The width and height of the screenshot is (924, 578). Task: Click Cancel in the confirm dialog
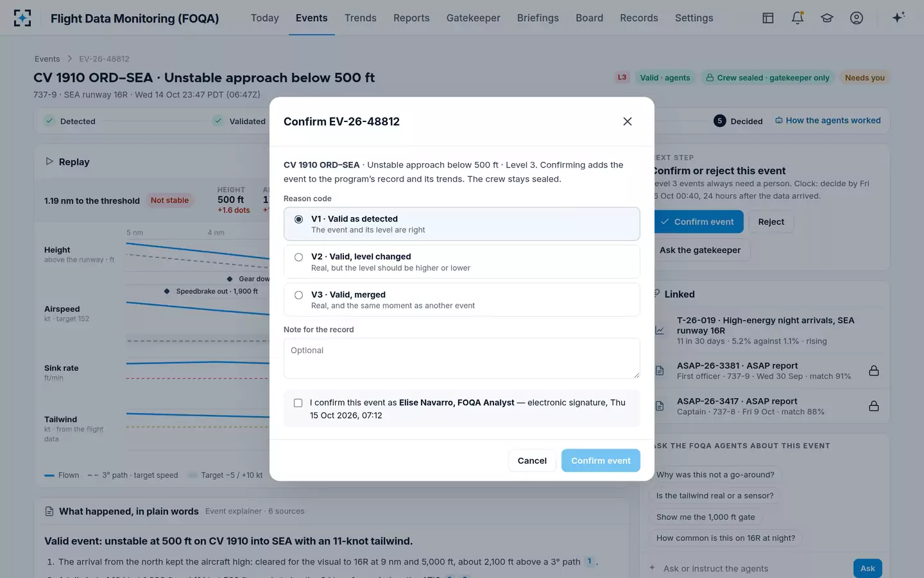coord(532,460)
